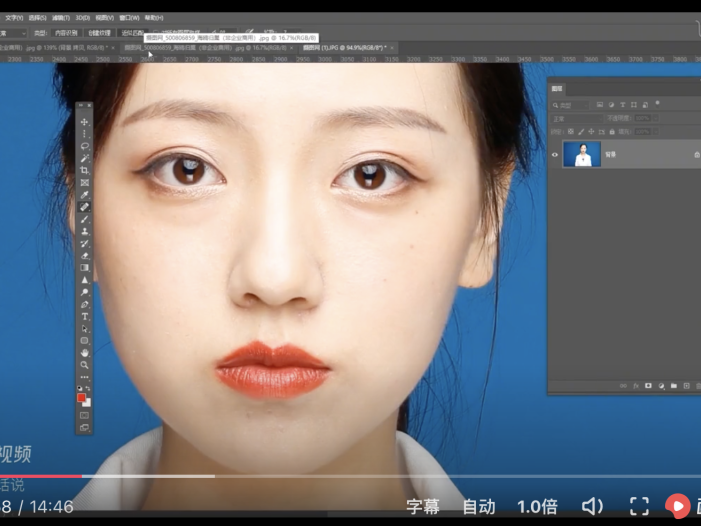Open the layer filter type dropdown
The image size is (701, 526).
click(570, 105)
